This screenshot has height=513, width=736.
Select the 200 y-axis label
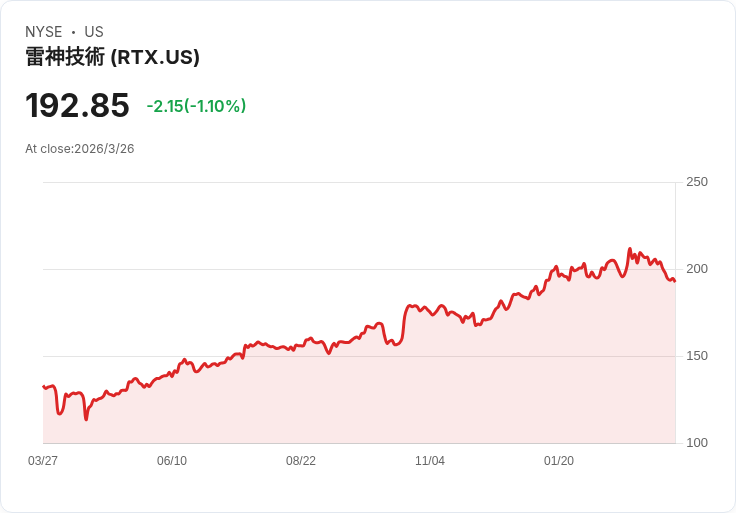pos(697,269)
